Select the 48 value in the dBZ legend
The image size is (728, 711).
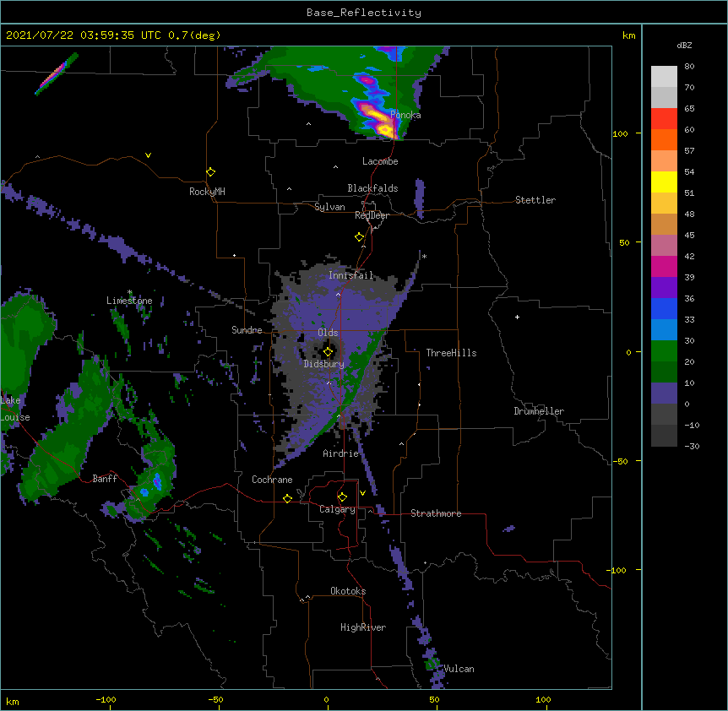pos(689,214)
